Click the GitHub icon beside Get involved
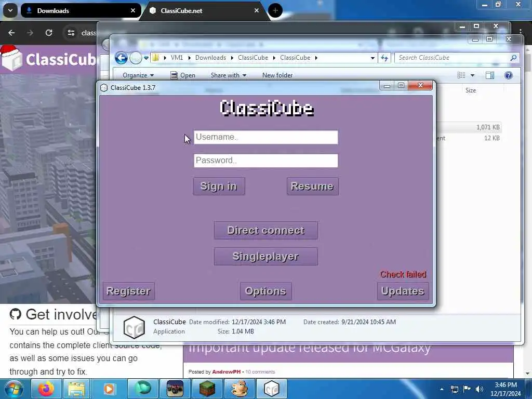This screenshot has width=532, height=399. [x=15, y=314]
